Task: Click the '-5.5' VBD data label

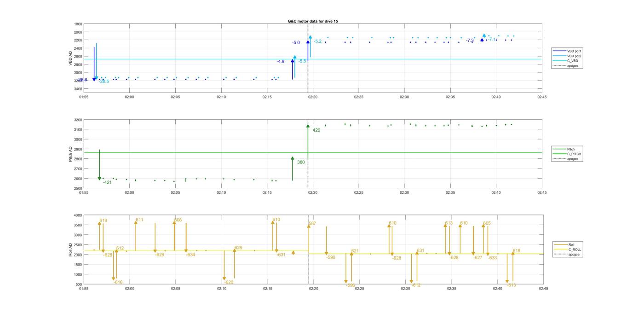Action: (x=302, y=61)
